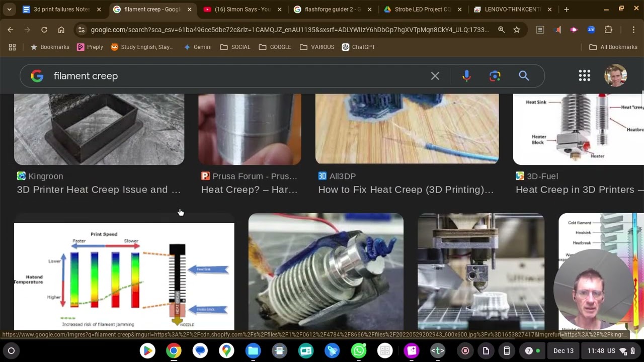
Task: Open the Google apps grid
Action: coord(584,76)
